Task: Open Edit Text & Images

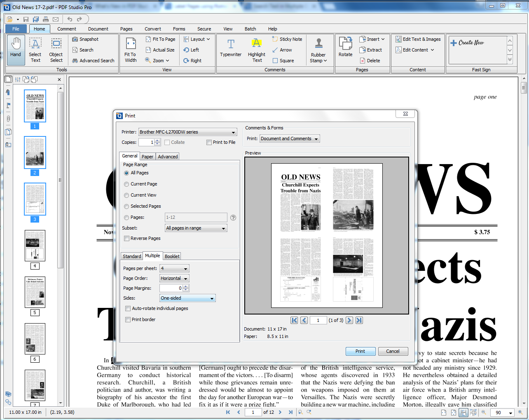Action: (418, 39)
